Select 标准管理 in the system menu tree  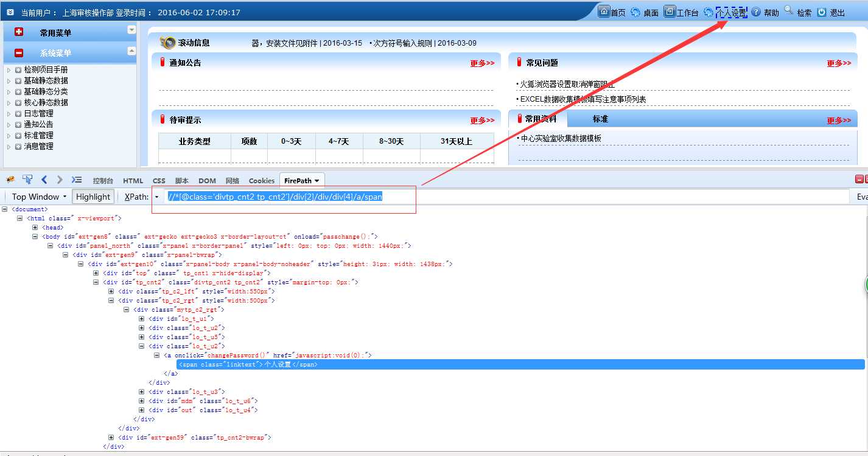[x=38, y=135]
